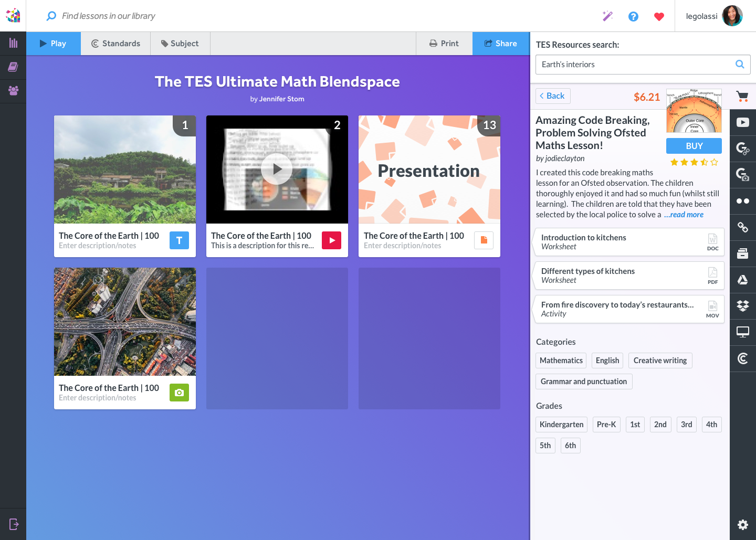This screenshot has width=756, height=540.
Task: Open Different types of kitchens PDF worksheet
Action: 629,276
